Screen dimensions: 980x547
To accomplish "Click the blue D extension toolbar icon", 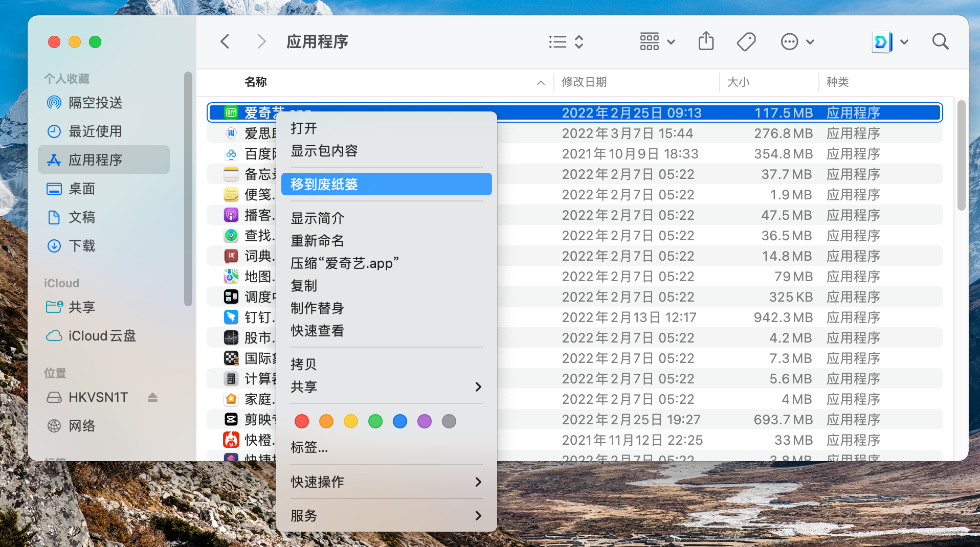I will tap(881, 42).
